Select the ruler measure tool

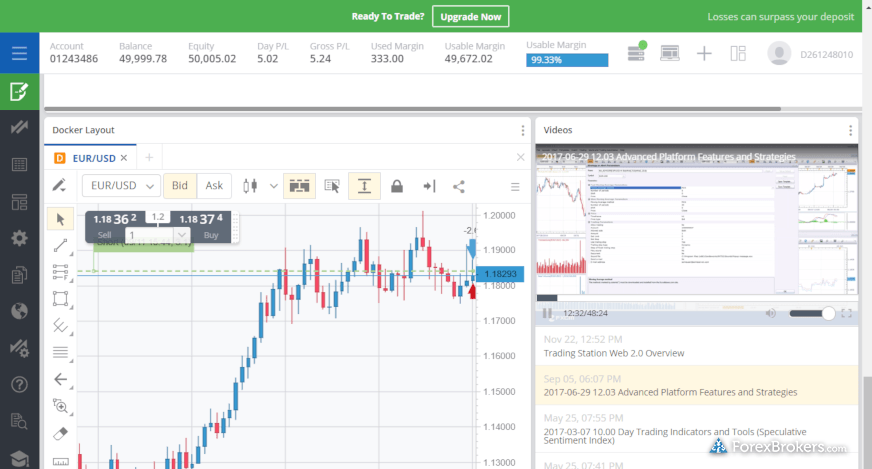(x=61, y=461)
